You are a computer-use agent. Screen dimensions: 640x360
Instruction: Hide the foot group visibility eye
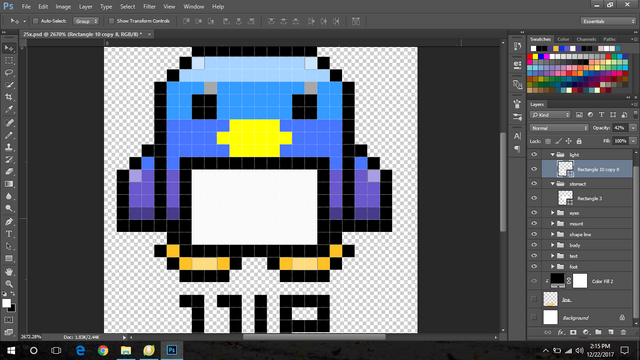(x=534, y=267)
